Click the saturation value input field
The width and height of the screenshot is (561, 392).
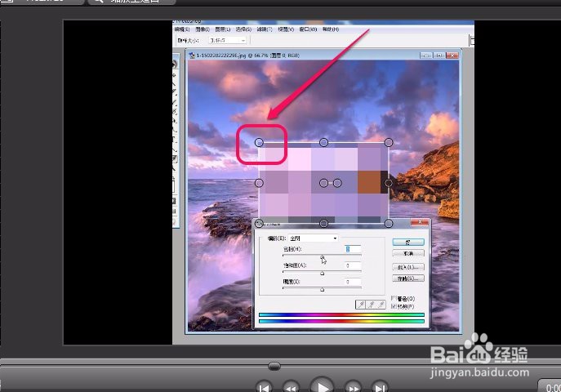(353, 265)
